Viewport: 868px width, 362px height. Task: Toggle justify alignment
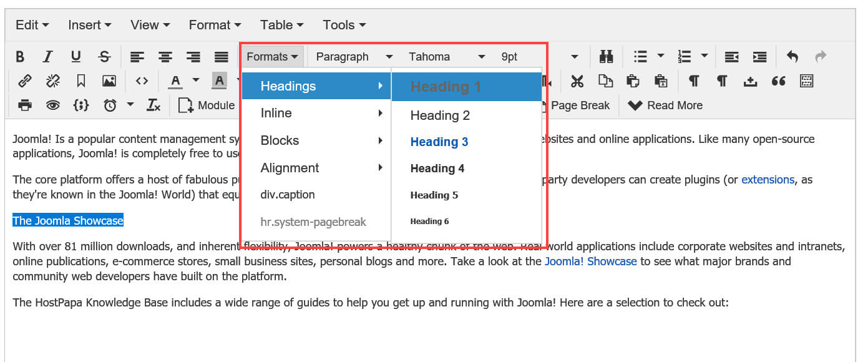[x=222, y=57]
